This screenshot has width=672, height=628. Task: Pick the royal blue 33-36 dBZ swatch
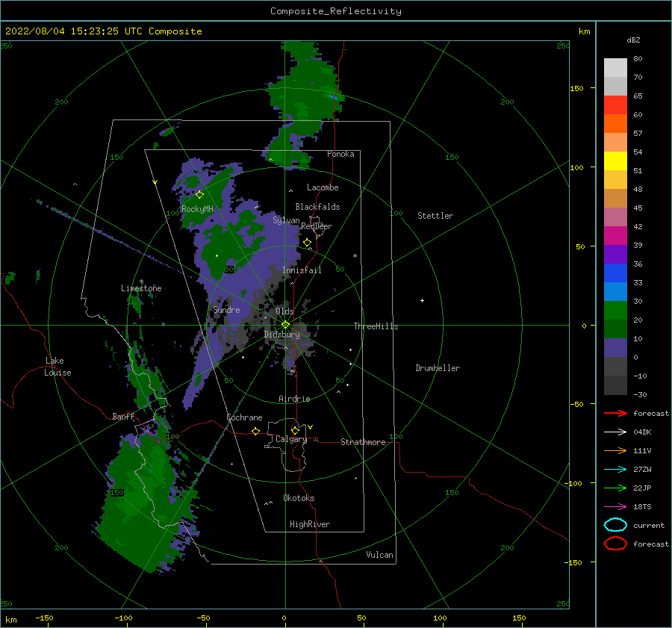[x=615, y=273]
